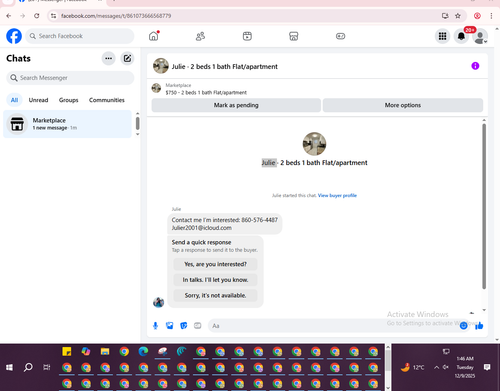Show hidden system tray icons
This screenshot has width=500, height=391.
point(436,367)
